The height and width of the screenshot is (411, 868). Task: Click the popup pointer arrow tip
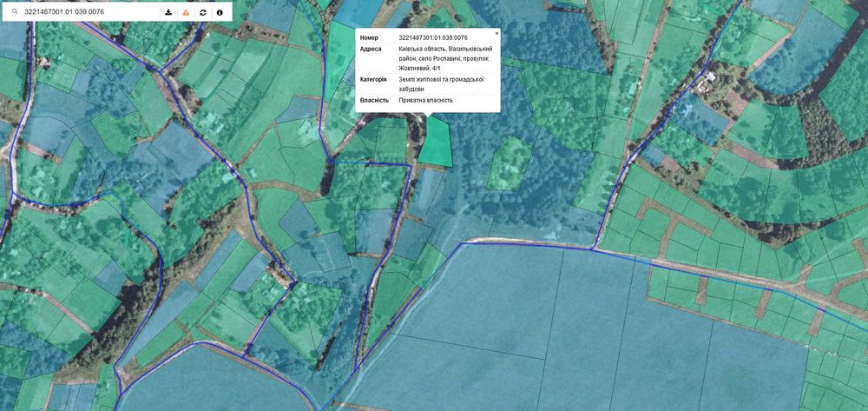(427, 116)
